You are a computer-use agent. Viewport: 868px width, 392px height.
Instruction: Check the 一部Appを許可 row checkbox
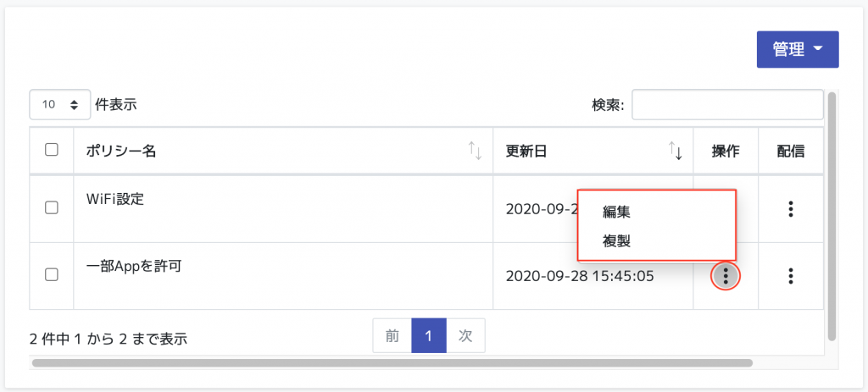(52, 274)
